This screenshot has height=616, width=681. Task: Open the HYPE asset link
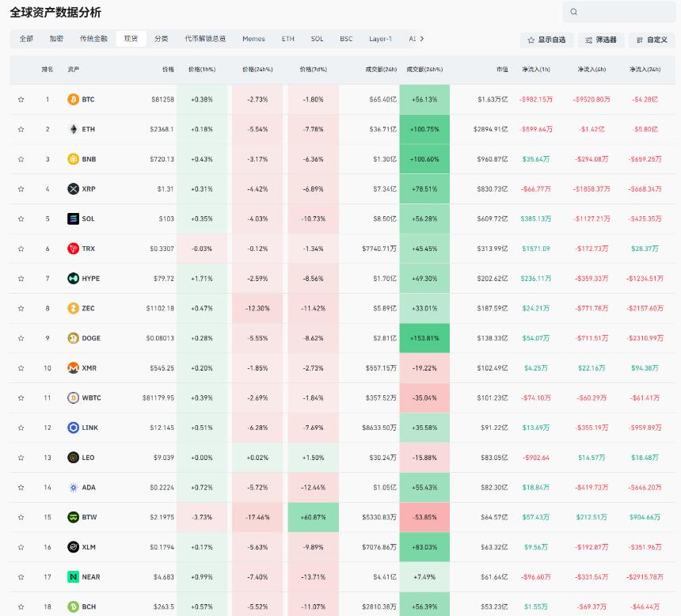91,279
